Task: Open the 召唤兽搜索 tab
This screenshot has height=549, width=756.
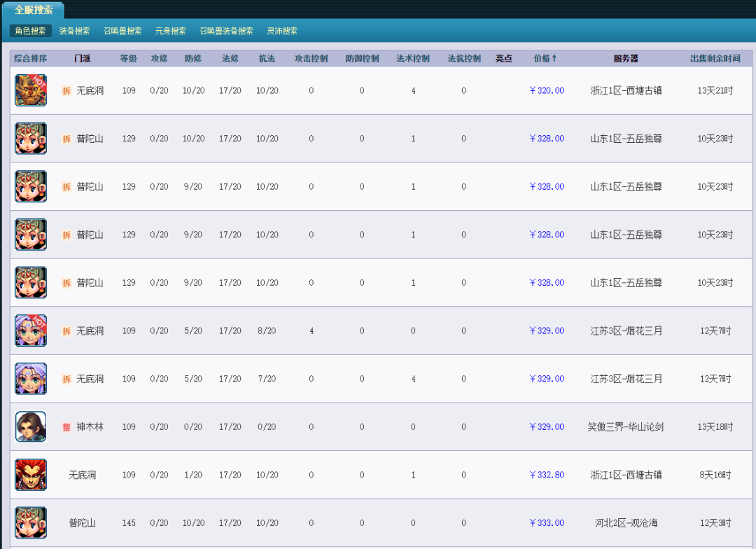Action: 122,31
